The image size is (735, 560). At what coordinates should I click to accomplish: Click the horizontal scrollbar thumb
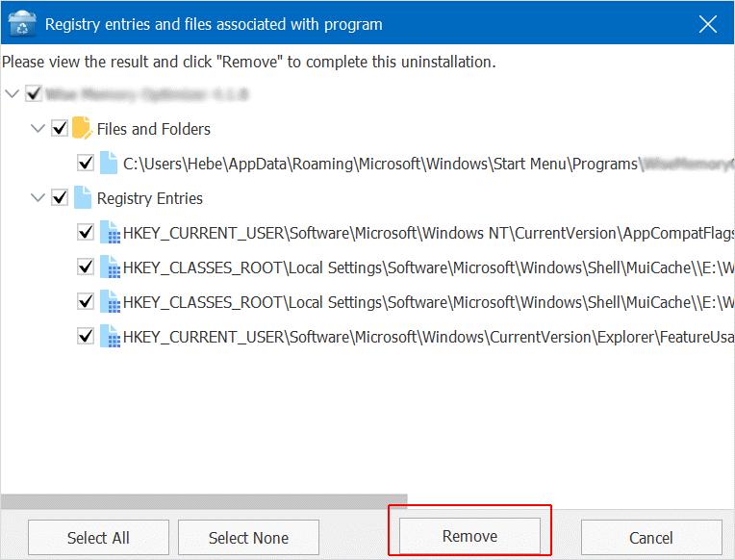204,501
